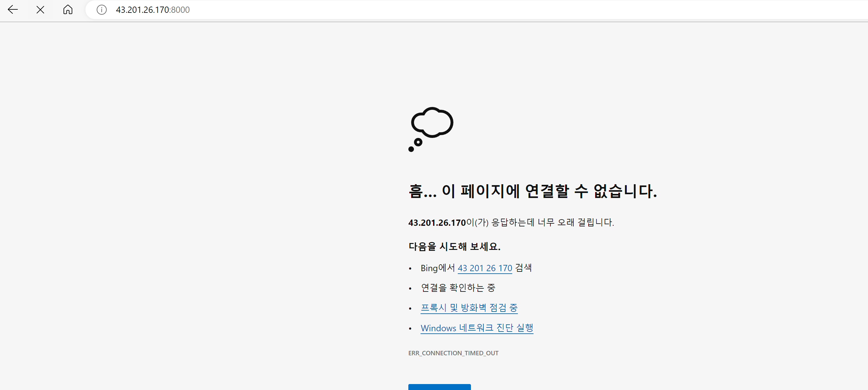Click the 검색 word after Bing link
The width and height of the screenshot is (868, 390).
point(523,268)
